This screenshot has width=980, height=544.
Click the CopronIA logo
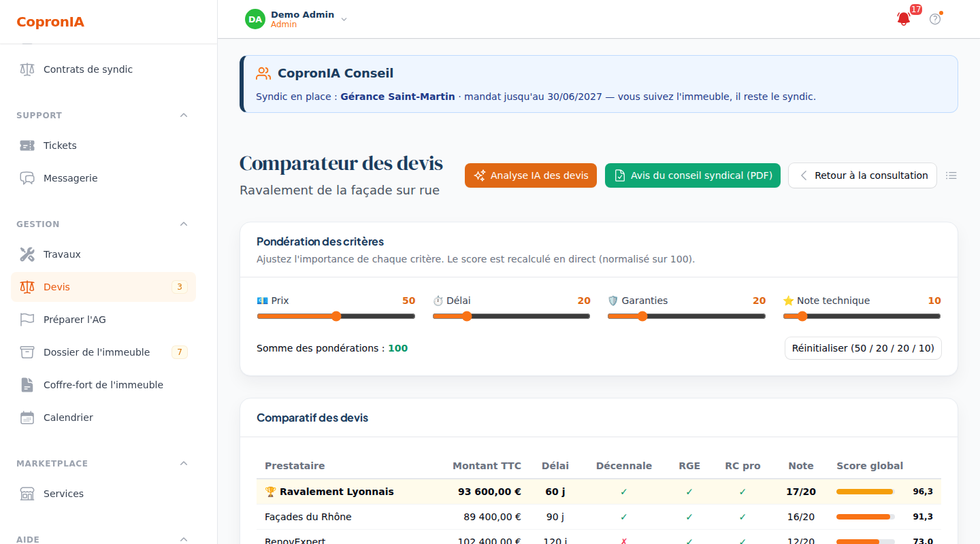pos(50,22)
